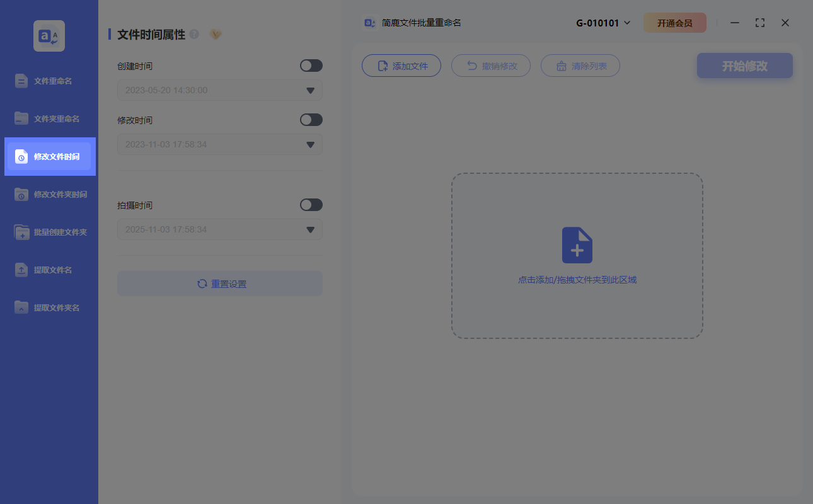Open the 文件夹重命名 panel

pos(49,118)
